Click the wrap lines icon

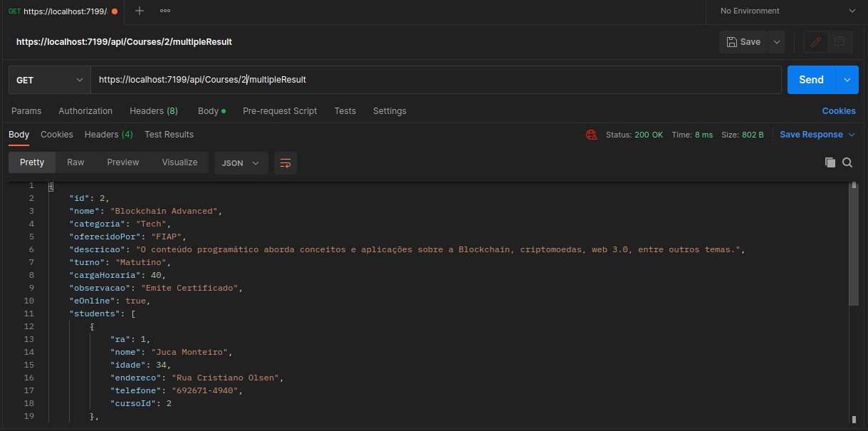click(x=286, y=163)
